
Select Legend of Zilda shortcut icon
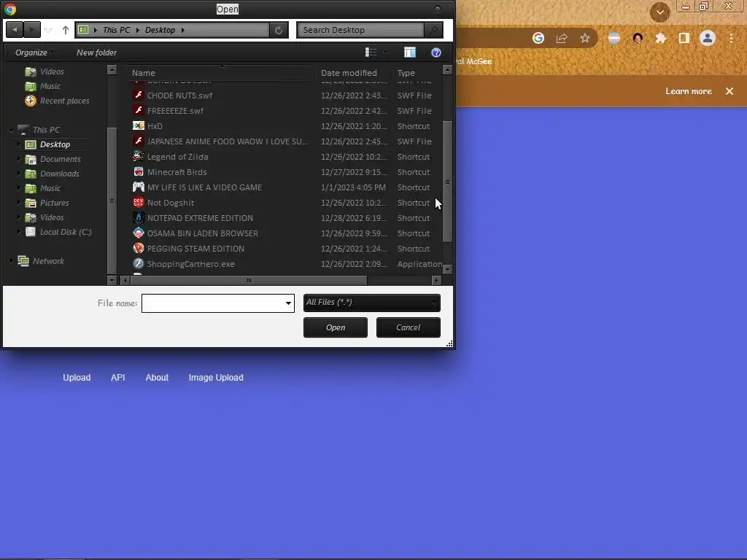click(138, 156)
